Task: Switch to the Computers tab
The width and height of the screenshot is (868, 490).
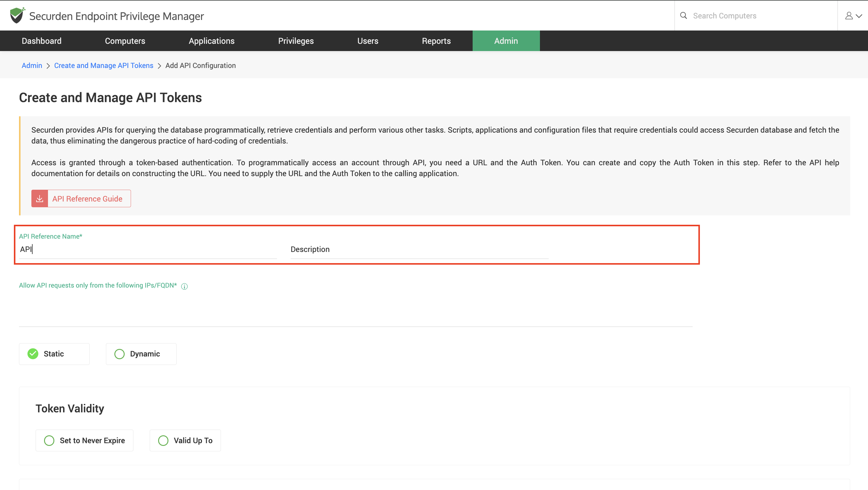Action: (x=125, y=41)
